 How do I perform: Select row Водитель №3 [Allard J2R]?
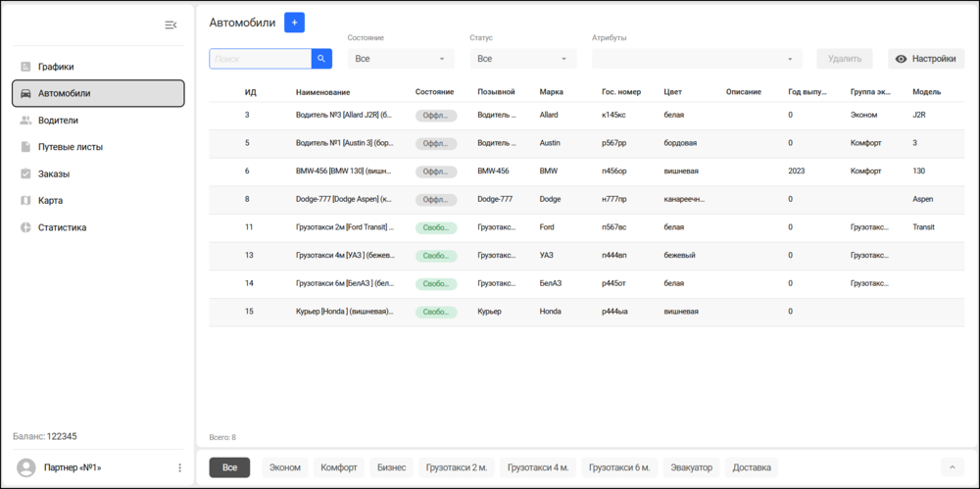pos(587,116)
